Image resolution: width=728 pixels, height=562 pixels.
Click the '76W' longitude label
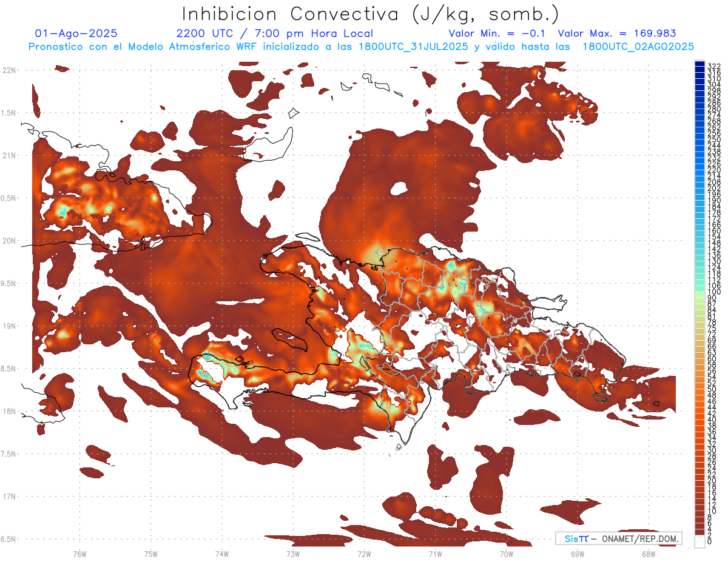tap(79, 553)
